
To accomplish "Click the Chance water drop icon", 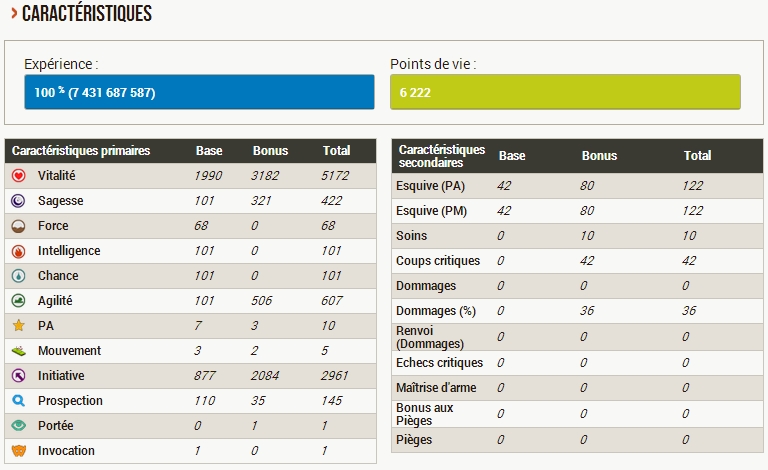I will point(19,276).
